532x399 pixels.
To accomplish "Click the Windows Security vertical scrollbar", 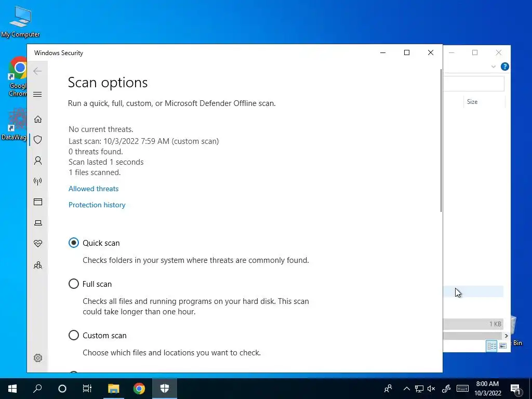I will click(441, 140).
